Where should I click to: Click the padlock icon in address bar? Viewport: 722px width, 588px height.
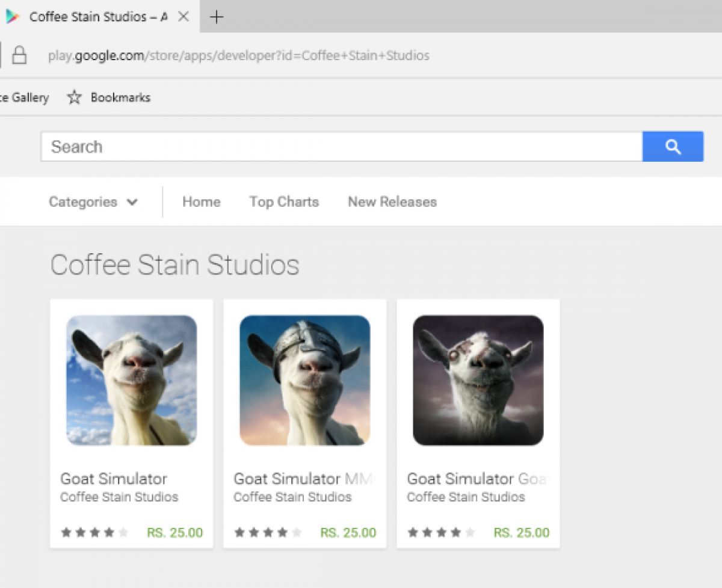pos(19,56)
